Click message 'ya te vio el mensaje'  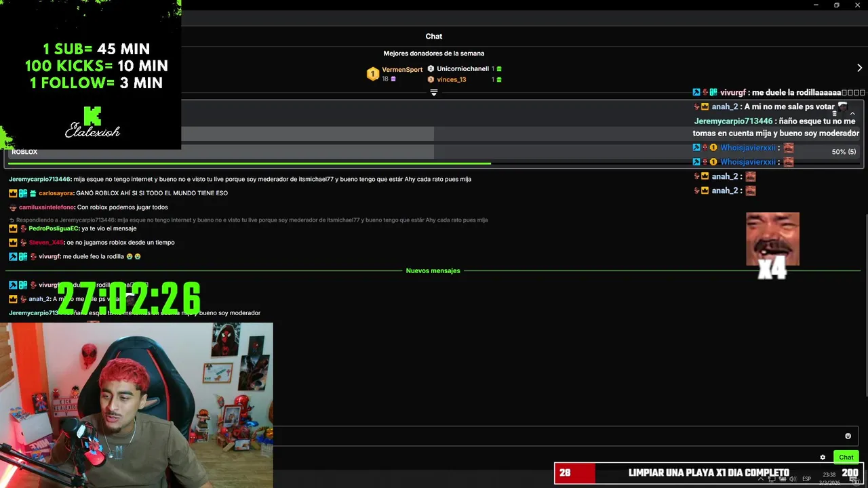click(108, 228)
